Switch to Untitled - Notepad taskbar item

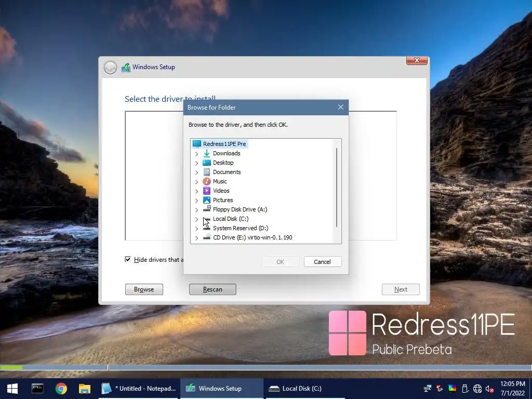(x=138, y=389)
